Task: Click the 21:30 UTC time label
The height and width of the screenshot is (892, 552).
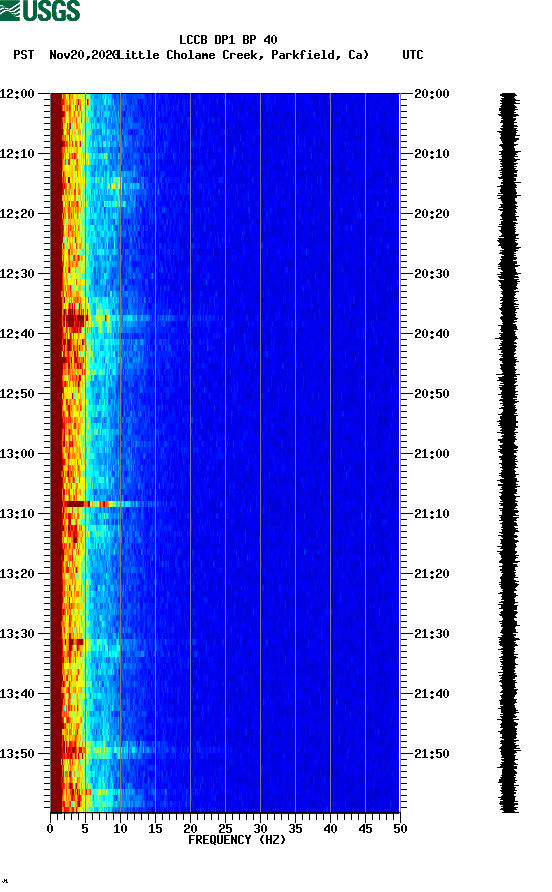Action: pos(432,634)
